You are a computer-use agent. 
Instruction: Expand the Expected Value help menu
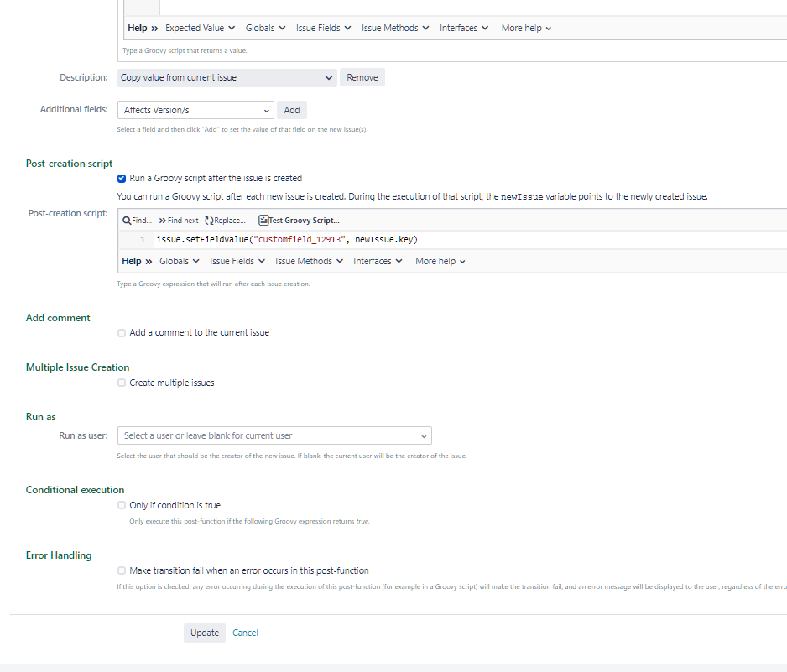click(200, 28)
